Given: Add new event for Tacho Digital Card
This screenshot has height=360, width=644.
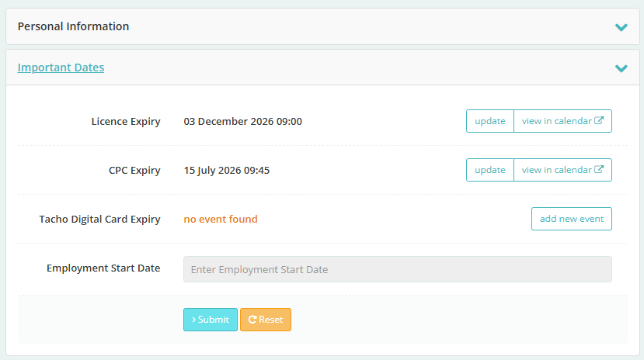Looking at the screenshot, I should pyautogui.click(x=571, y=219).
